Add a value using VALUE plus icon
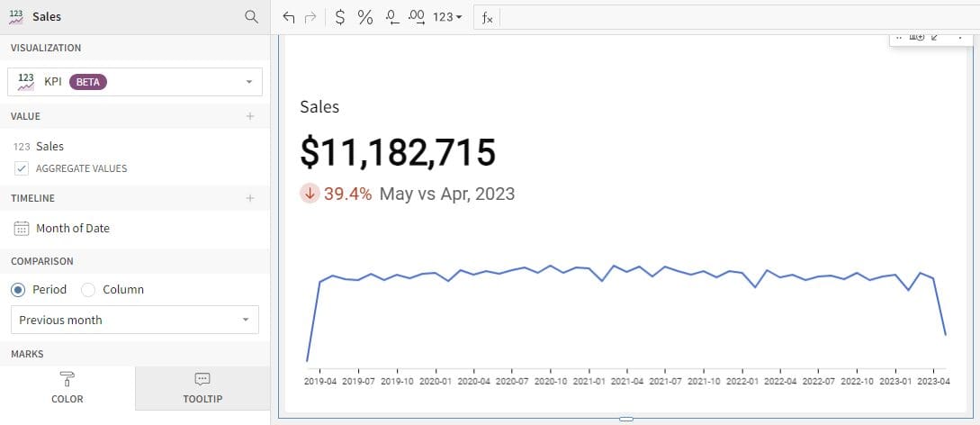 pyautogui.click(x=250, y=116)
